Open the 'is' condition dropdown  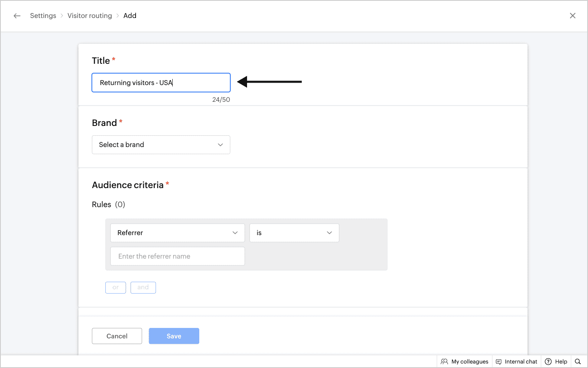click(294, 233)
